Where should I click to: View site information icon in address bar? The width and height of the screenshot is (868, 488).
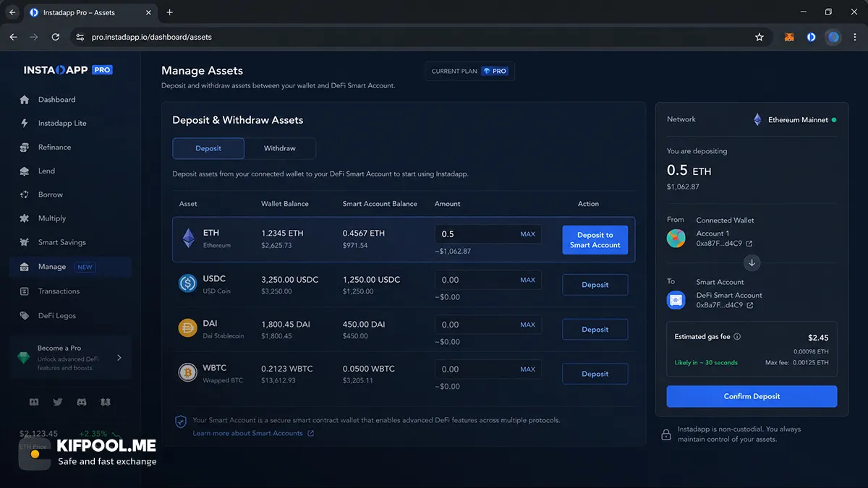[80, 37]
